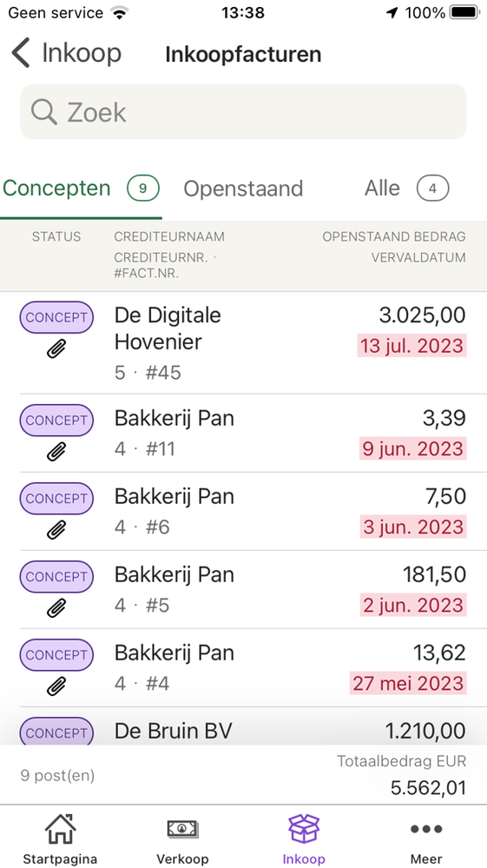Switch to the Openstaand tab
This screenshot has height=868, width=487.
click(243, 189)
